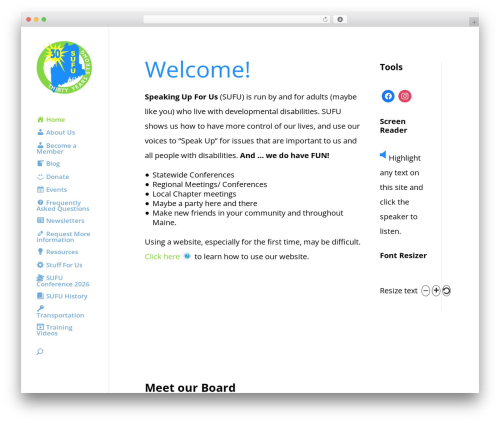This screenshot has width=500, height=423.
Task: Click the Welcome! heading
Action: click(197, 69)
